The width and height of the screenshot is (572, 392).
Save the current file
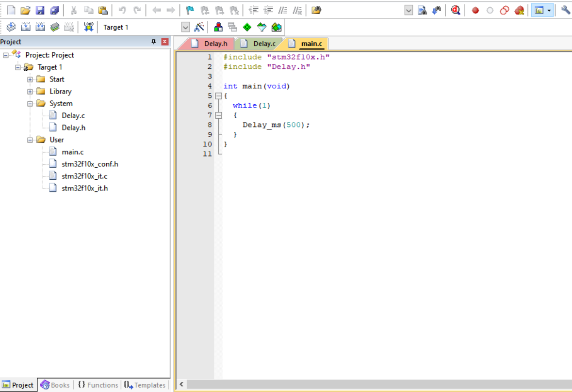click(40, 10)
